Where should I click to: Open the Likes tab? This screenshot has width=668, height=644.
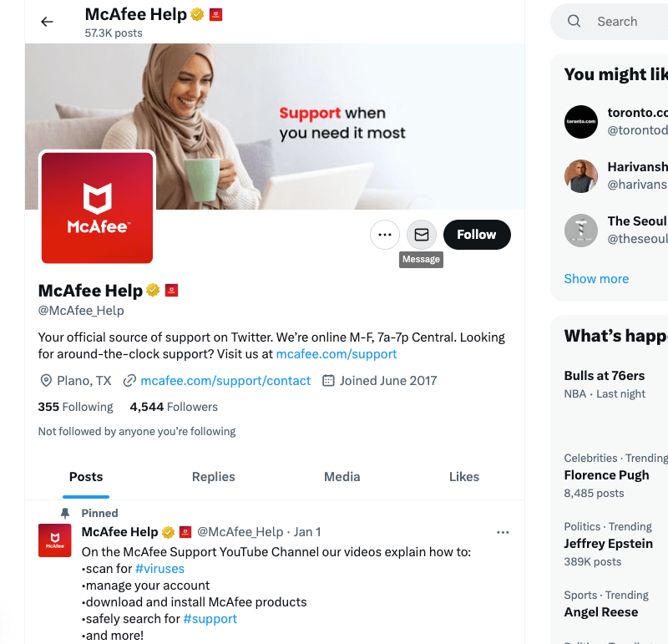463,477
